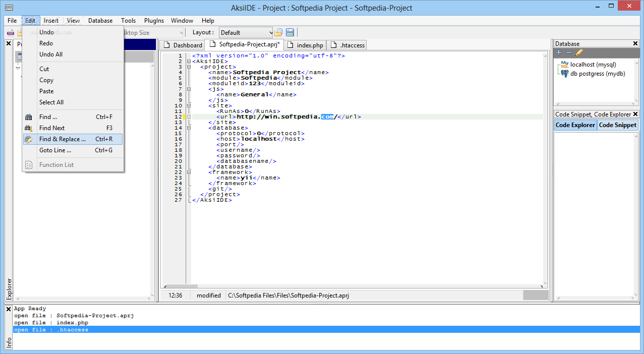Choose Undo from the Edit menu

pyautogui.click(x=73, y=32)
